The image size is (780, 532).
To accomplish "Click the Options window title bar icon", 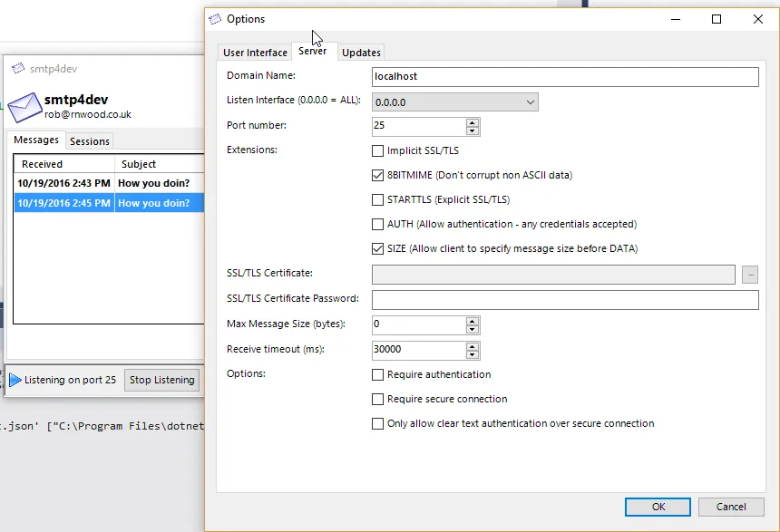I will (x=215, y=19).
